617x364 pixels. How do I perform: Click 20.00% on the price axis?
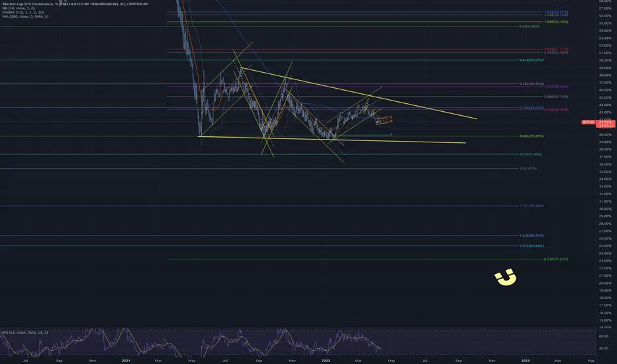point(605,283)
